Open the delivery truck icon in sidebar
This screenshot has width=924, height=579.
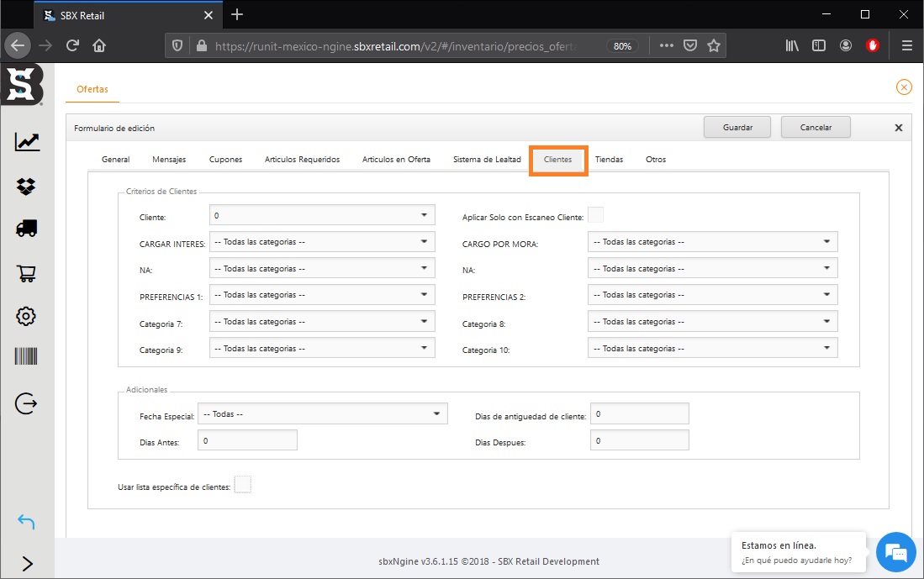click(x=27, y=229)
